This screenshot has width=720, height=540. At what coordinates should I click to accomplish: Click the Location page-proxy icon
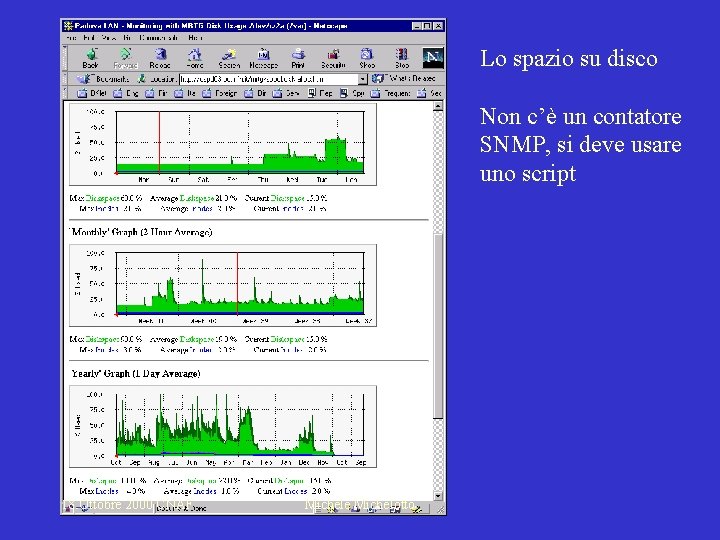click(x=142, y=79)
